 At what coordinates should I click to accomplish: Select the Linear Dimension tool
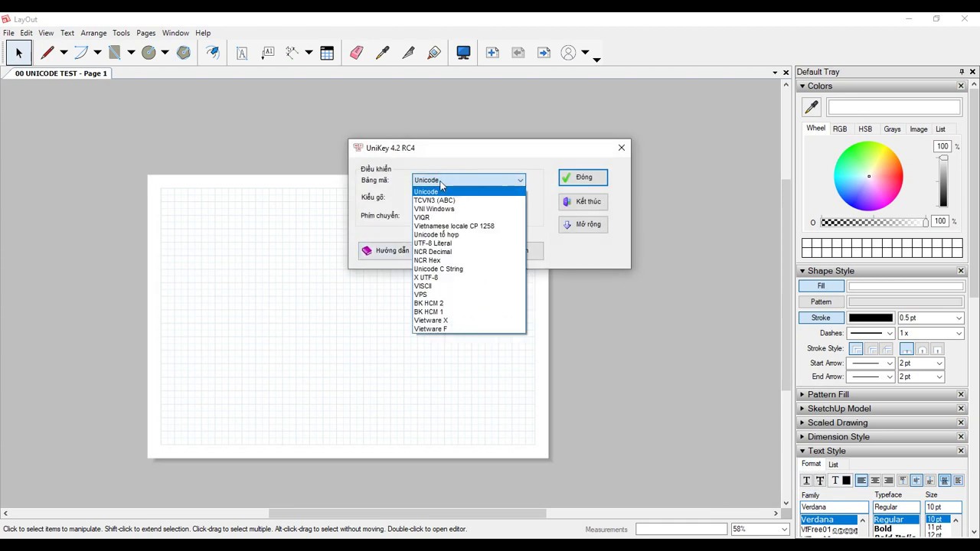292,53
